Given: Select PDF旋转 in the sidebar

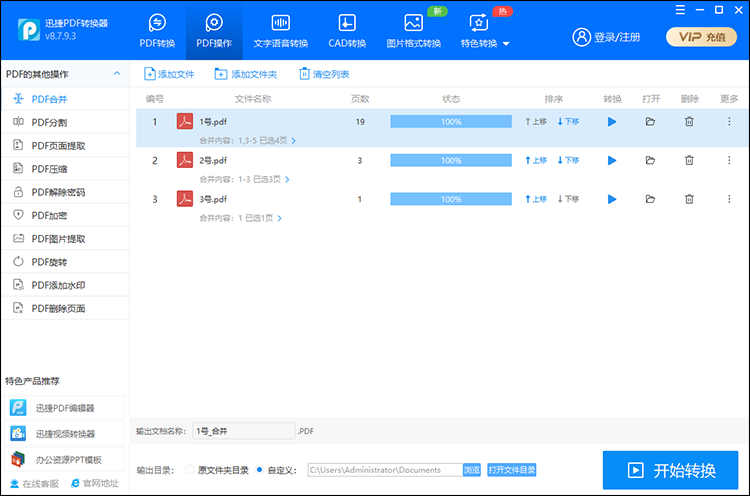Looking at the screenshot, I should pos(65,262).
